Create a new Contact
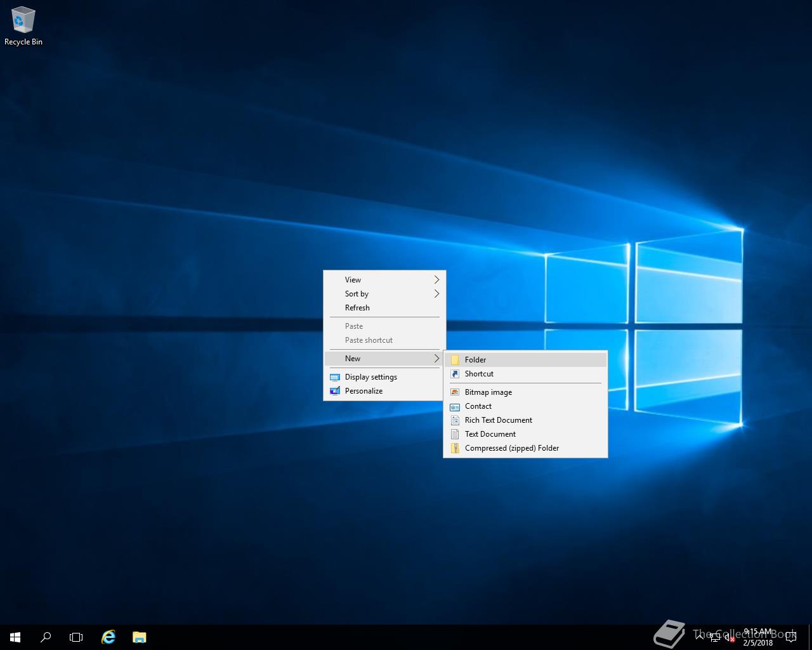This screenshot has width=812, height=650. (x=525, y=406)
